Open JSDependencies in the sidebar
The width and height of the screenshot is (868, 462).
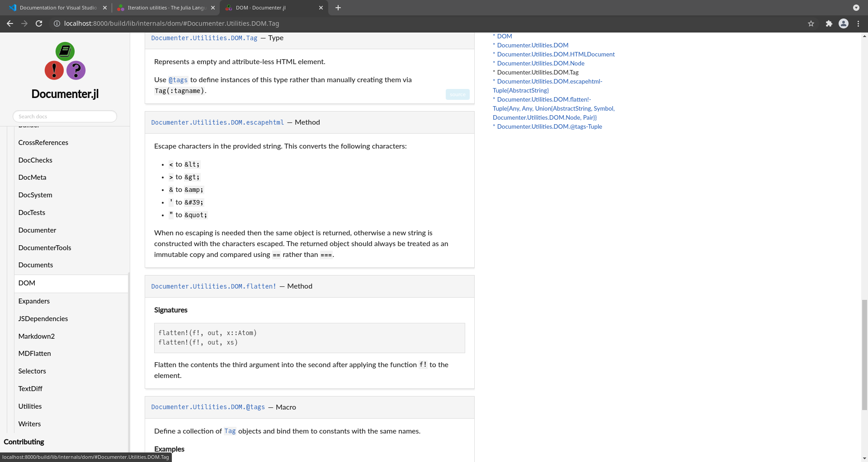click(x=43, y=319)
